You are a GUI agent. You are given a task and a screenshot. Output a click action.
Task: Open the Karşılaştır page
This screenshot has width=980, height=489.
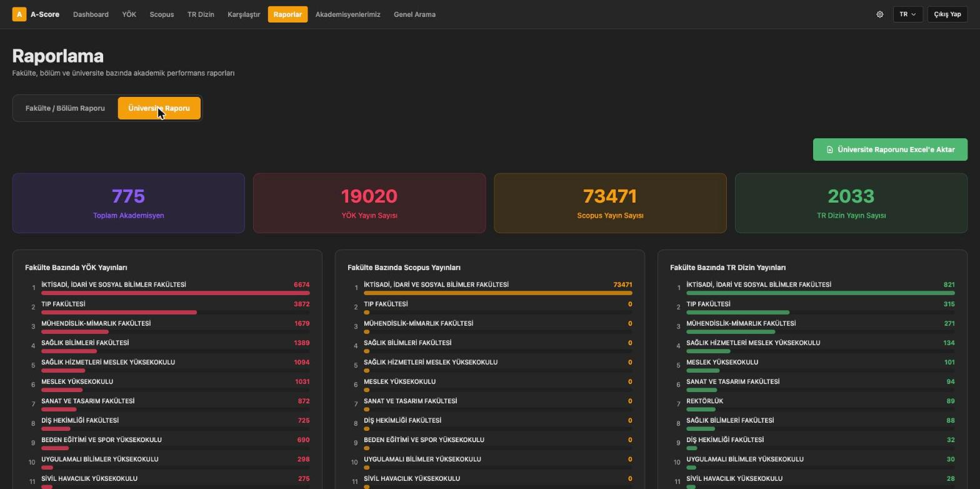[244, 14]
